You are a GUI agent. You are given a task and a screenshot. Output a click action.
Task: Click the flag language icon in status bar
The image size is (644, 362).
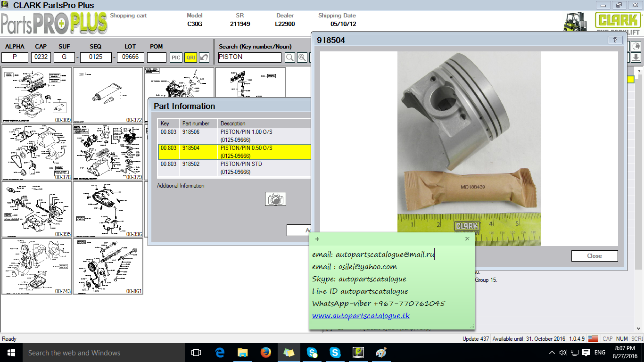[x=593, y=339]
